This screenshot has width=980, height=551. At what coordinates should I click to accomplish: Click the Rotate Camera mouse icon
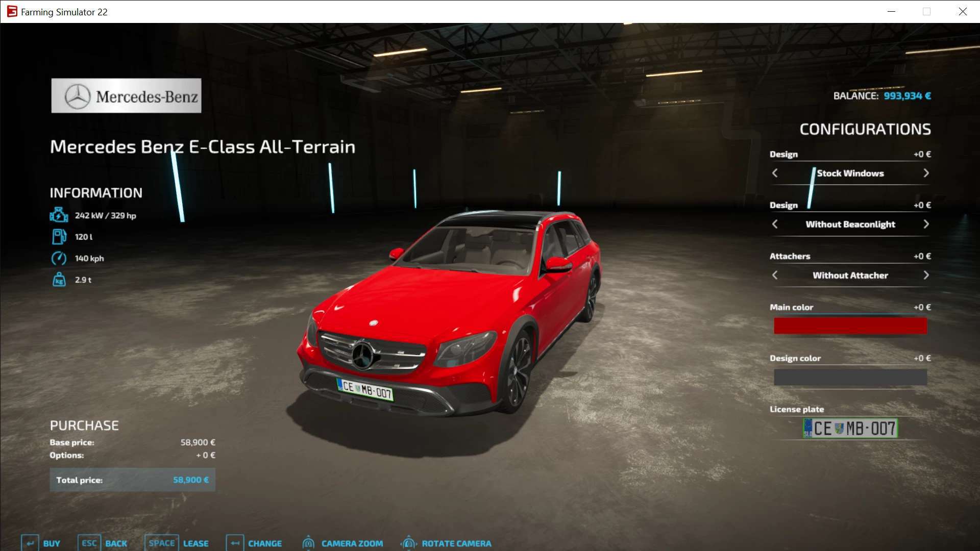[x=408, y=543]
